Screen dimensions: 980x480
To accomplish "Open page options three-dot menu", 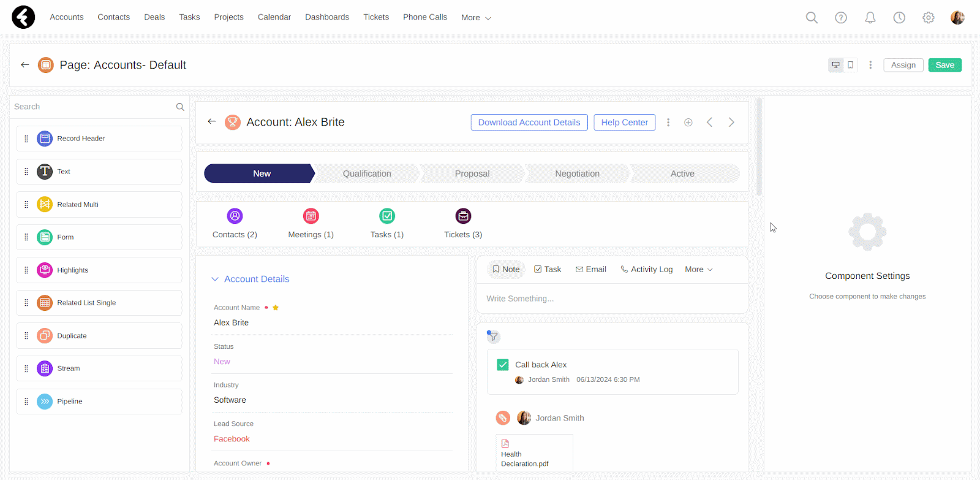I will [x=870, y=65].
